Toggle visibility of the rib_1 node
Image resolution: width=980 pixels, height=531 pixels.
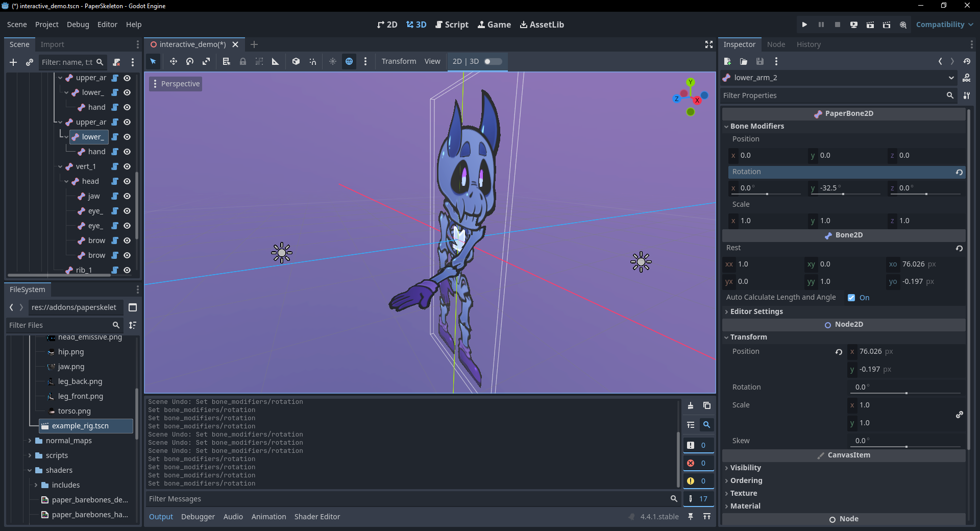click(127, 270)
